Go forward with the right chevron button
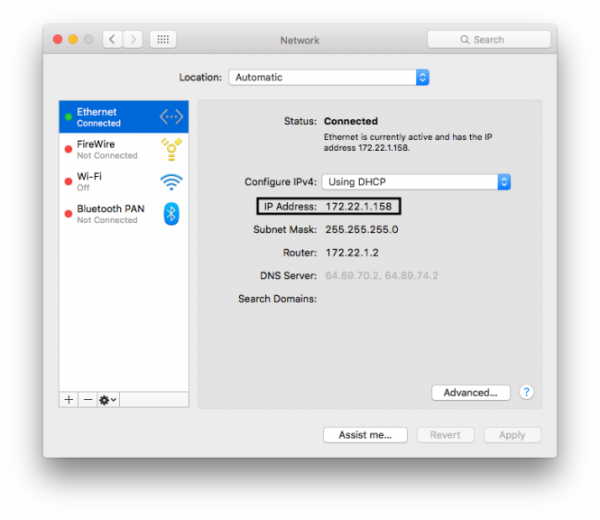600x520 pixels. coord(133,39)
